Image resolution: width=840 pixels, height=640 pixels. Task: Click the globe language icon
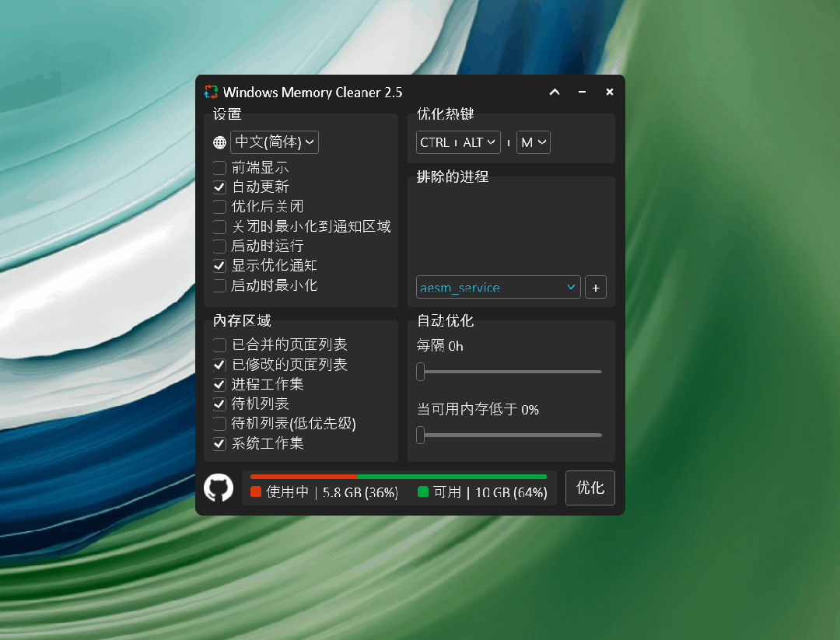pos(219,142)
